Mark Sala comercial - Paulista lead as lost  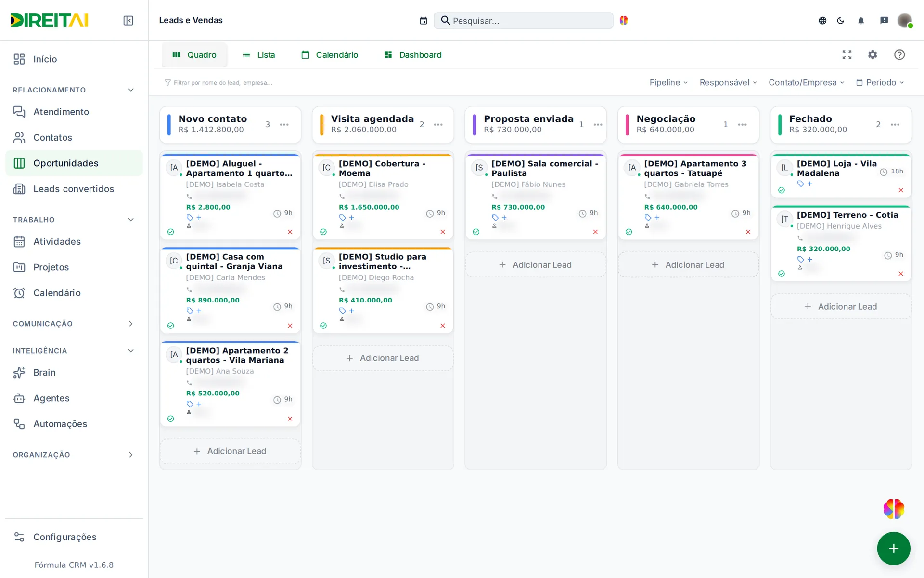click(595, 232)
